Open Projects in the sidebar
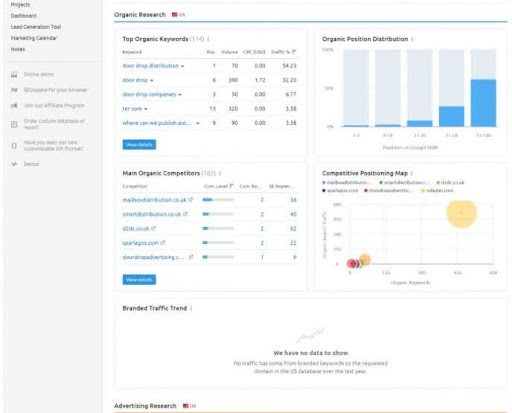The height and width of the screenshot is (413, 512). pos(20,5)
